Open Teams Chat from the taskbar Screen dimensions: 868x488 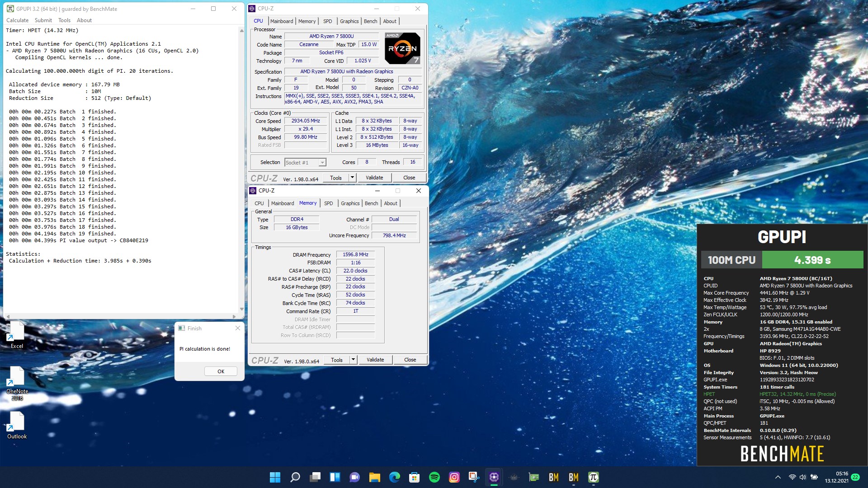pyautogui.click(x=354, y=477)
